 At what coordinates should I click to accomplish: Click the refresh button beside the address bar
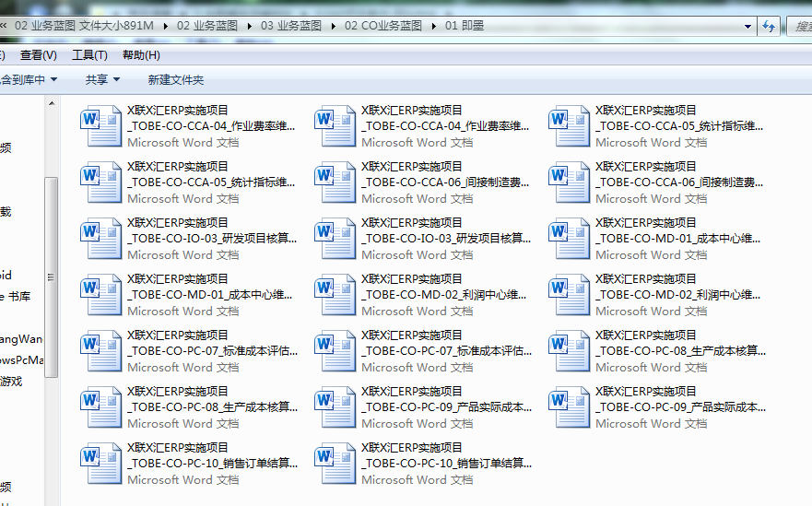coord(768,27)
